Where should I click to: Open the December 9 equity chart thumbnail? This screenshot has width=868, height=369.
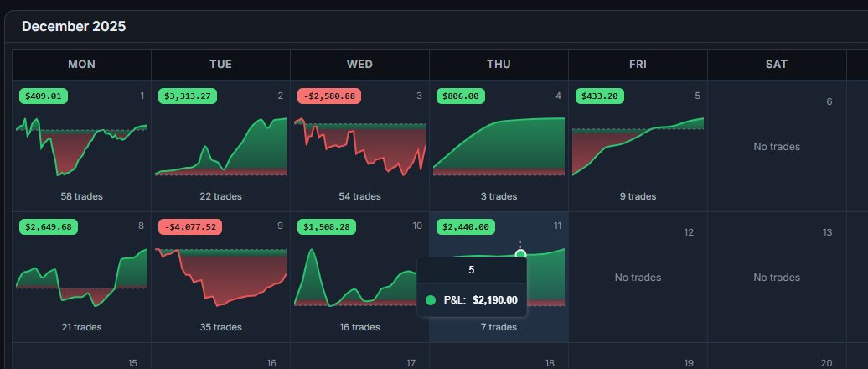coord(221,277)
